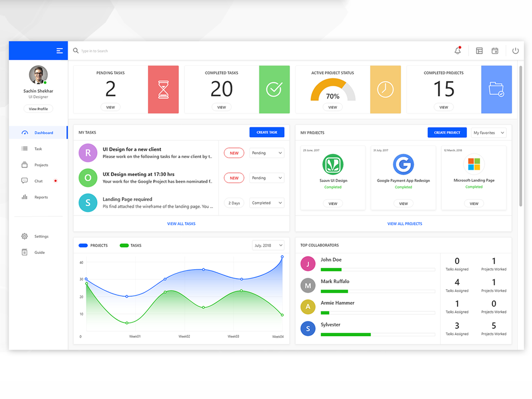532x399 pixels.
Task: Click the hourglass icon on Pending Tasks card
Action: pos(163,89)
